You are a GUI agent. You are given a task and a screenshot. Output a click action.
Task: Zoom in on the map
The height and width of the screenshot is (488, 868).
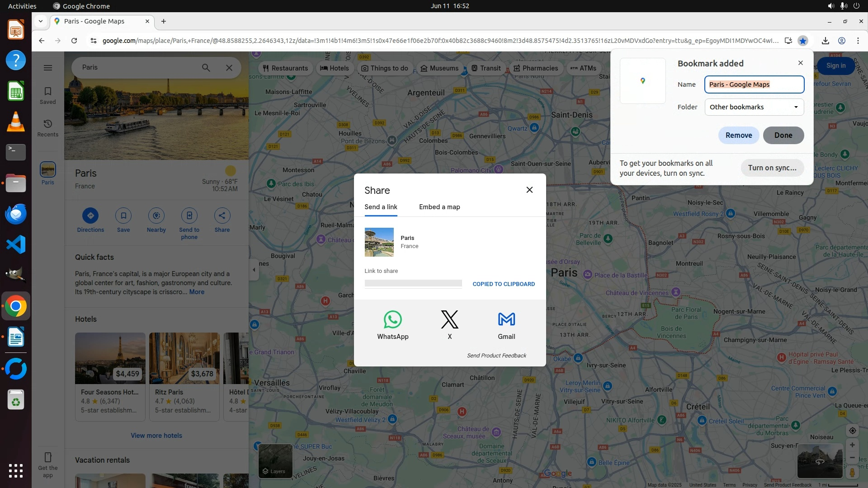pyautogui.click(x=852, y=445)
